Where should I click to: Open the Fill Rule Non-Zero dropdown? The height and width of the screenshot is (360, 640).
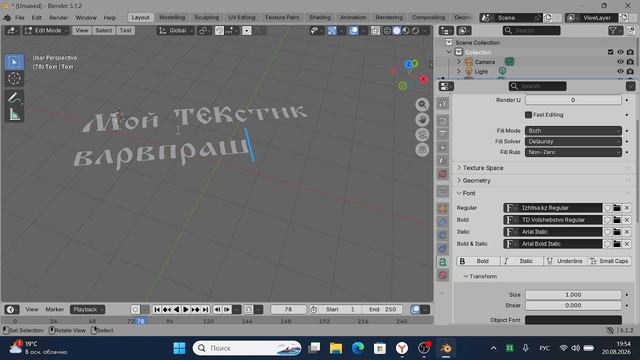(573, 152)
